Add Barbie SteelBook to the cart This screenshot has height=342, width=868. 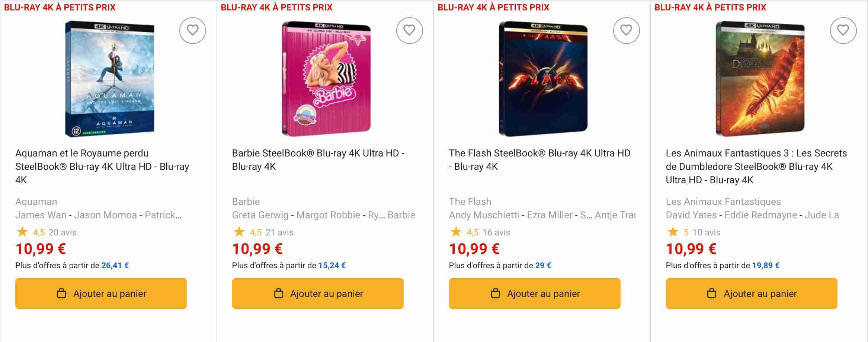point(318,294)
